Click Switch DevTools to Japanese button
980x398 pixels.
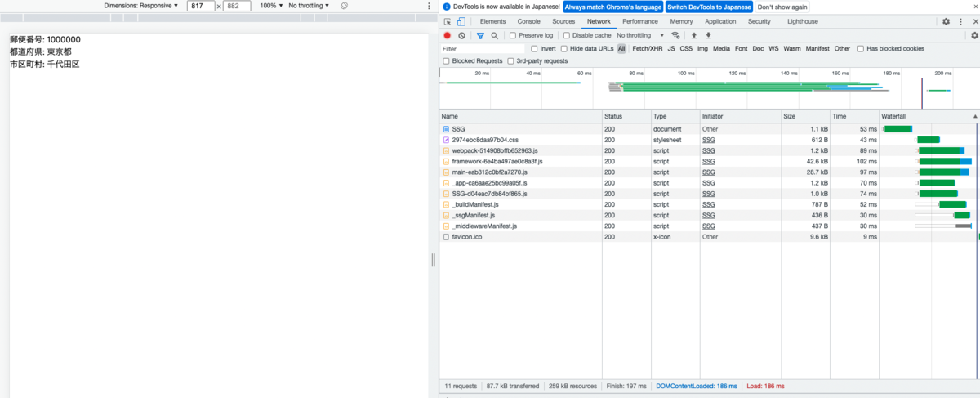[x=709, y=7]
